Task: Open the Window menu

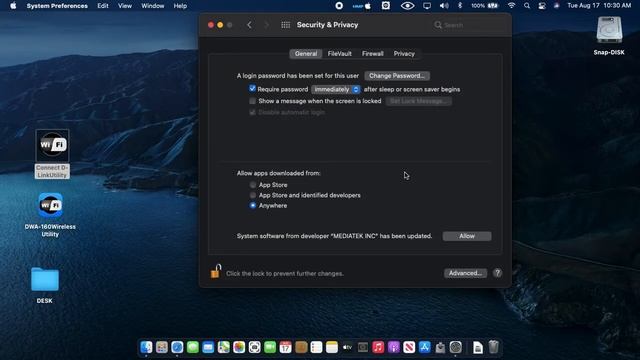Action: click(x=153, y=6)
